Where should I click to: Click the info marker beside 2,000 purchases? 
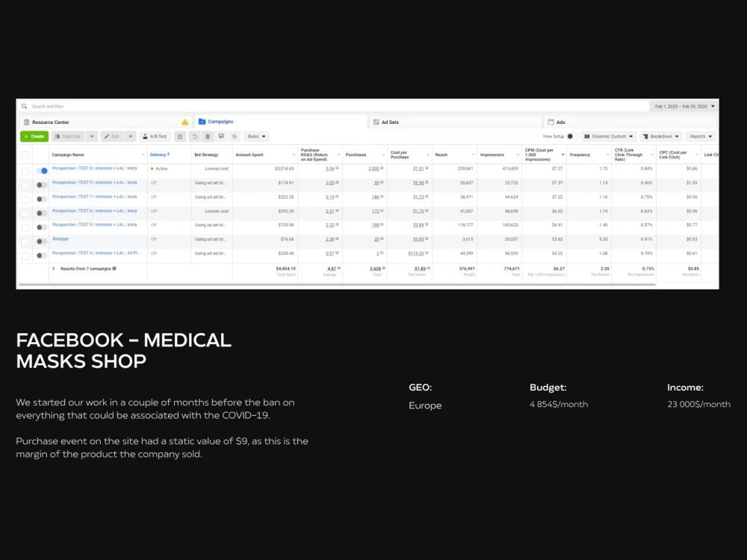(x=382, y=168)
